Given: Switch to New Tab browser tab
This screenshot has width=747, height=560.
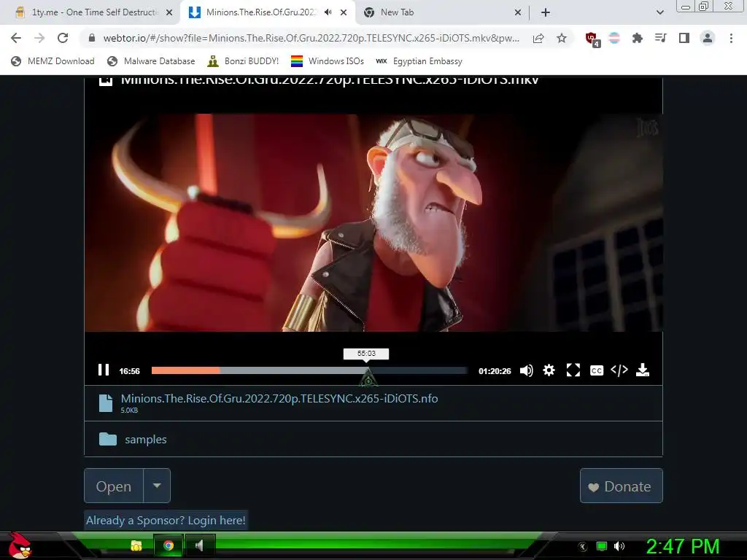Looking at the screenshot, I should [441, 12].
